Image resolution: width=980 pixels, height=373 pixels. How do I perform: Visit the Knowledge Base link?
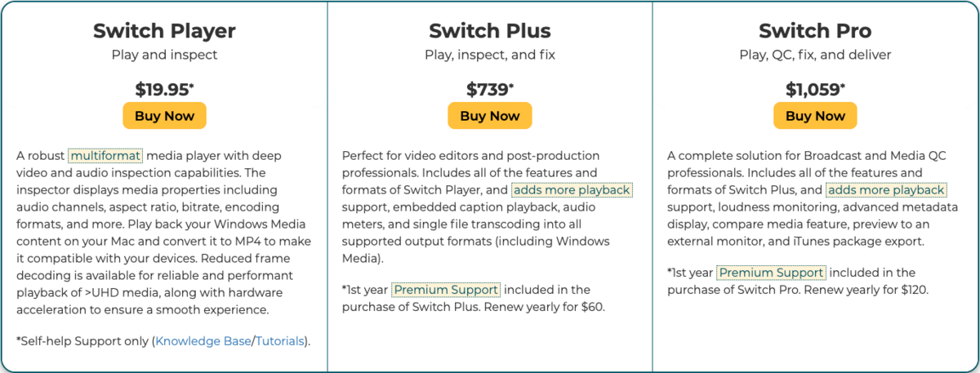[x=203, y=341]
